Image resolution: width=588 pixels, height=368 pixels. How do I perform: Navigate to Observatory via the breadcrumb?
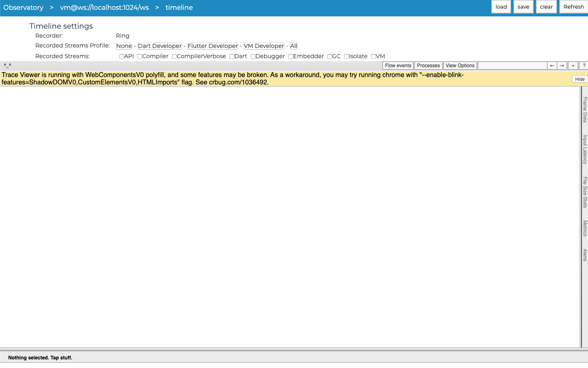(x=23, y=7)
